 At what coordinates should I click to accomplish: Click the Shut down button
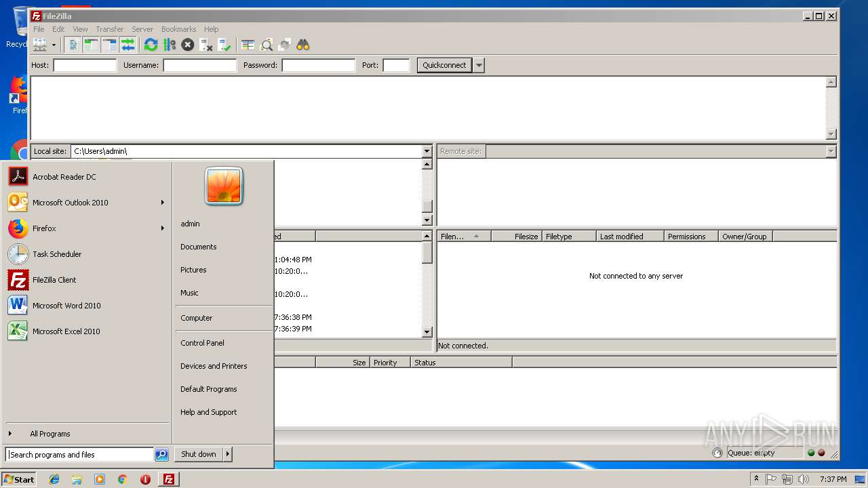[199, 454]
